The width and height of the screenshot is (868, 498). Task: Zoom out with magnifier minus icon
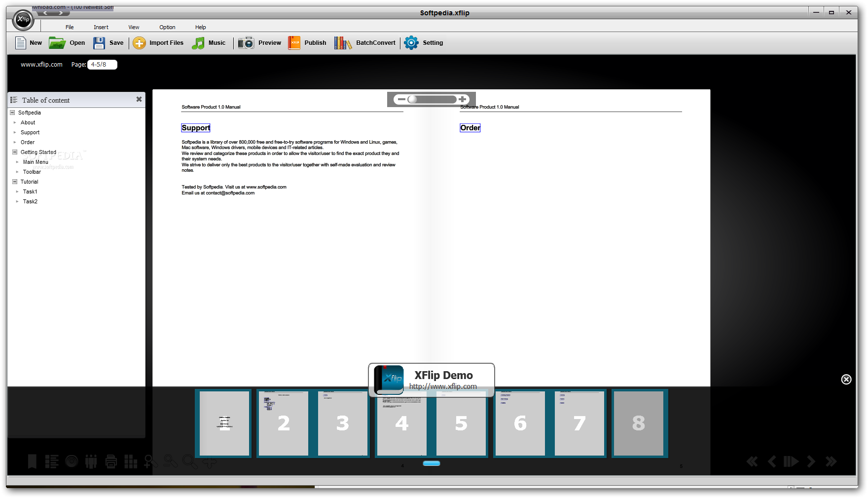point(170,461)
